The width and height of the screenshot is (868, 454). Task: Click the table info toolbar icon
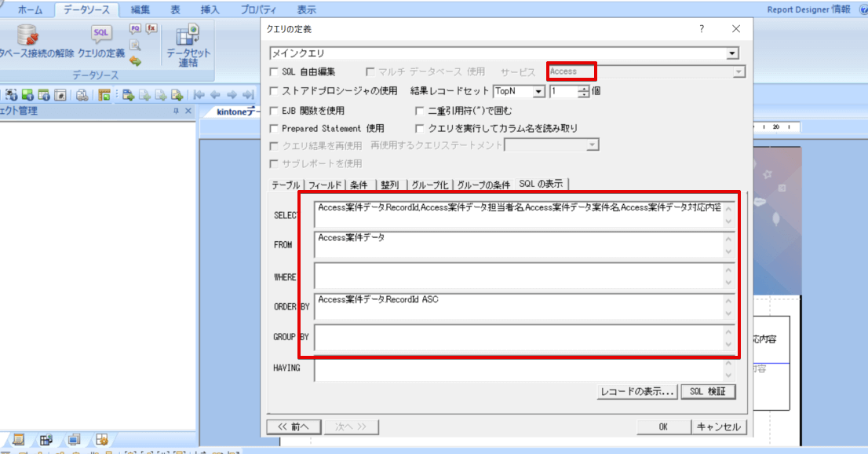[x=44, y=95]
